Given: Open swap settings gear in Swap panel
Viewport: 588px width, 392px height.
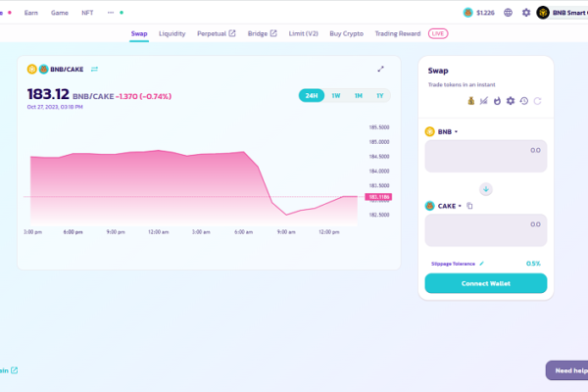Looking at the screenshot, I should (511, 101).
